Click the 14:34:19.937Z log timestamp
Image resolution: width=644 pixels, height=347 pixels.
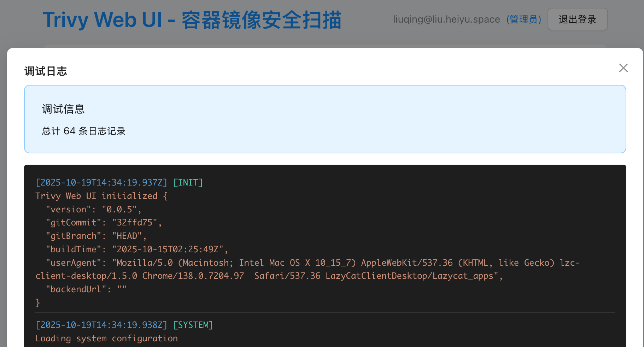101,183
